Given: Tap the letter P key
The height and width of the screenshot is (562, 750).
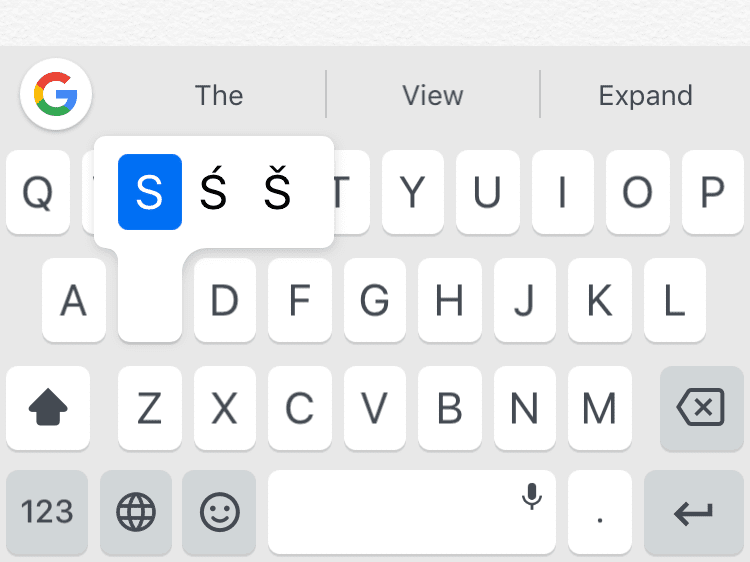Looking at the screenshot, I should point(713,192).
